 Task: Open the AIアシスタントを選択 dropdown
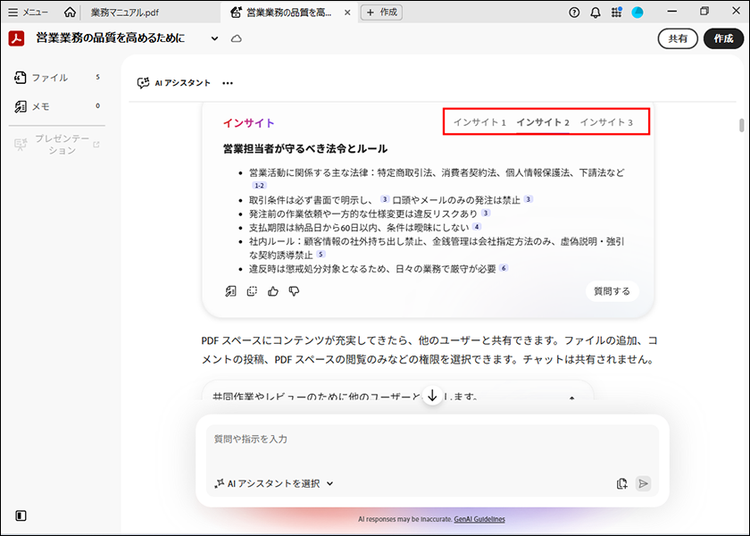(274, 484)
